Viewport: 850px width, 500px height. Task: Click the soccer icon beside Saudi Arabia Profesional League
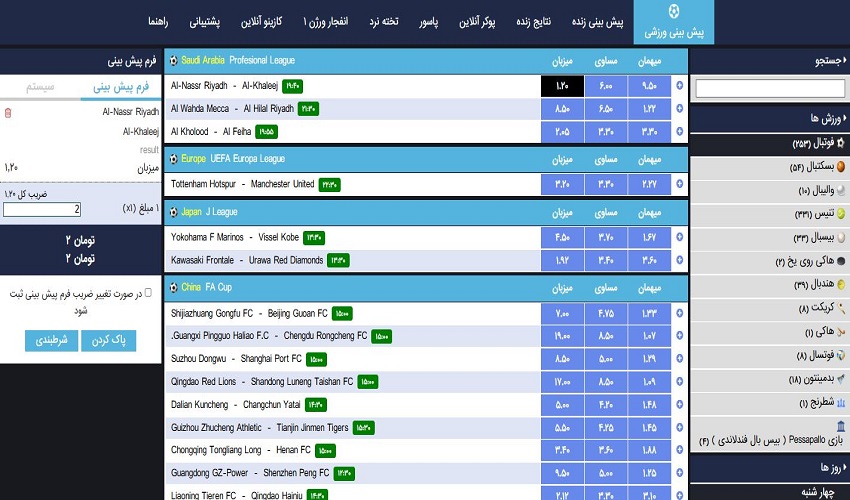tap(173, 61)
